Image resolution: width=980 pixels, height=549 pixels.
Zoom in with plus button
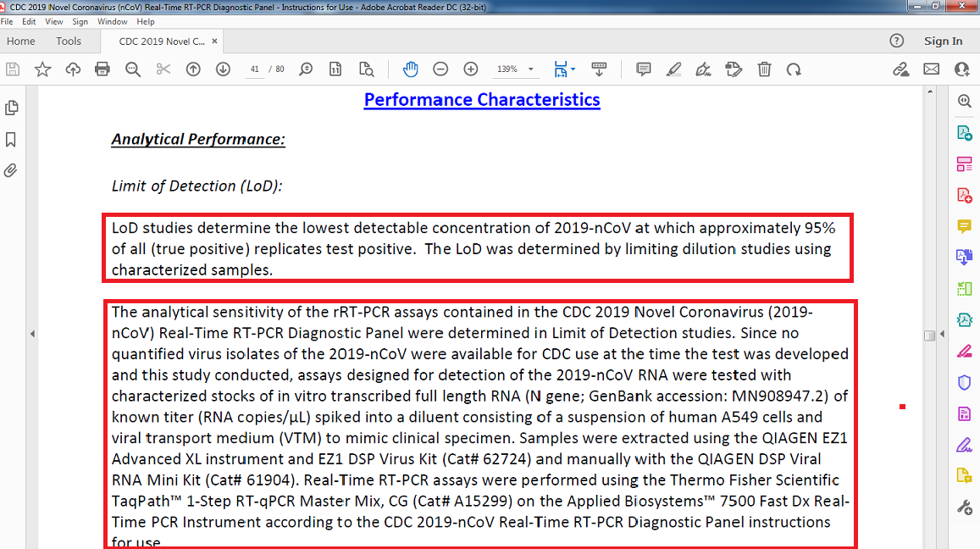471,69
